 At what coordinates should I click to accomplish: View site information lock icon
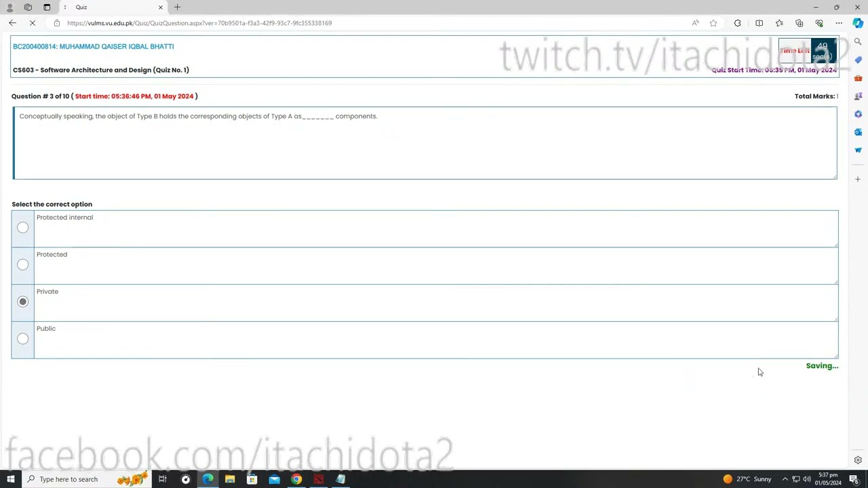(57, 23)
